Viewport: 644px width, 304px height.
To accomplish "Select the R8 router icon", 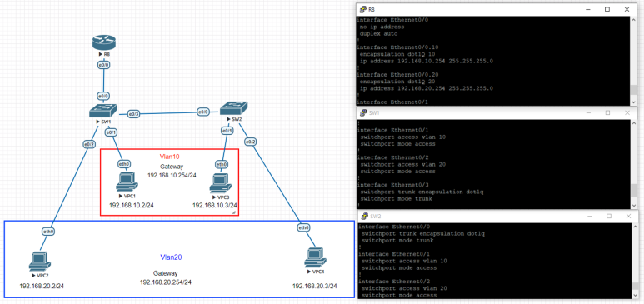I will click(x=104, y=42).
